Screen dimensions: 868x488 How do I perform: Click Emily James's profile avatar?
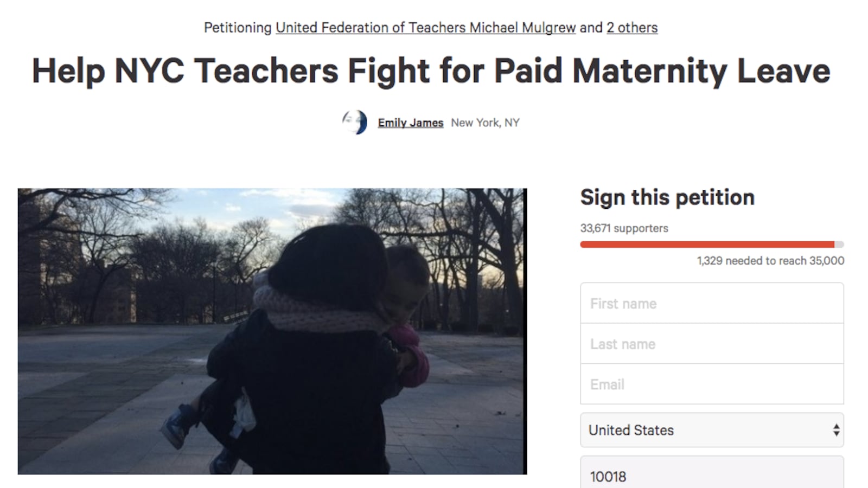[355, 123]
